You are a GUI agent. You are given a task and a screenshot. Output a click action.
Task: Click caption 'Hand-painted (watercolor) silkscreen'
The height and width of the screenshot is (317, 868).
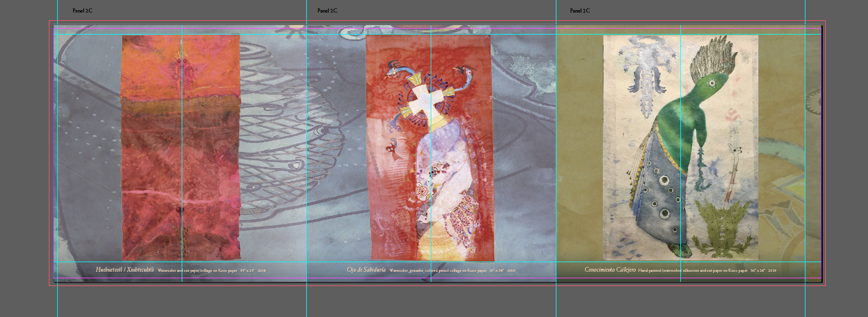coord(691,271)
